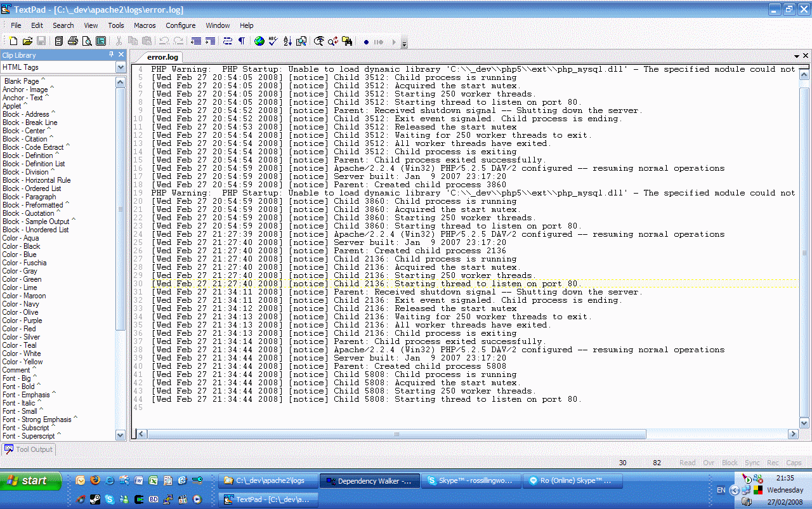Image resolution: width=812 pixels, height=509 pixels.
Task: Switch to Dependency Walker taskbar button
Action: [369, 481]
